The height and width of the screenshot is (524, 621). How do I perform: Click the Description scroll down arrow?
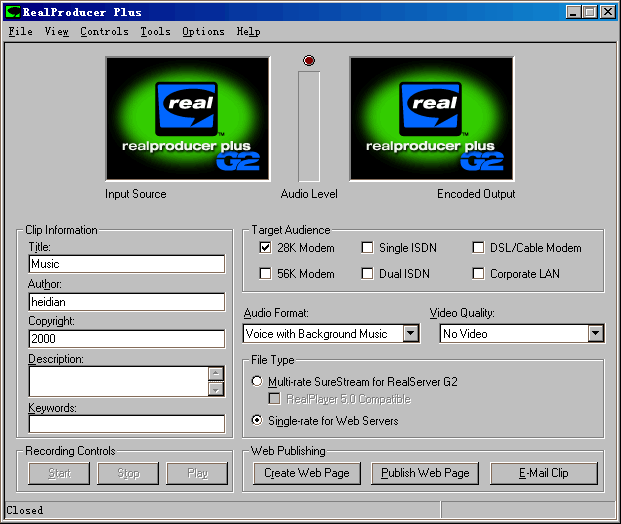[215, 389]
